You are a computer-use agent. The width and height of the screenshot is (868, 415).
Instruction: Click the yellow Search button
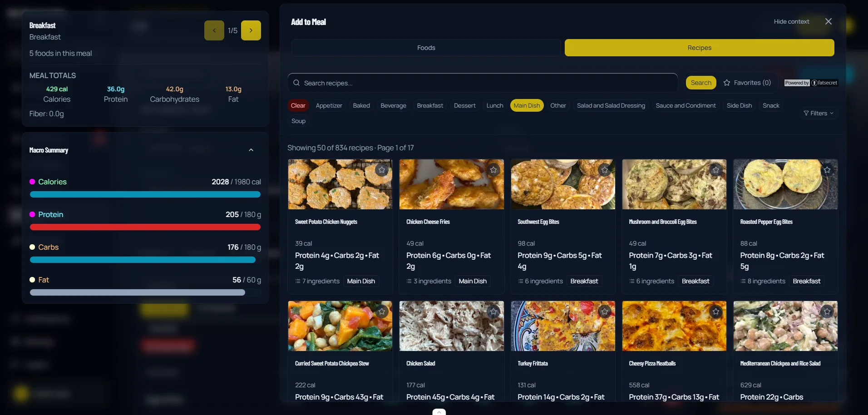tap(701, 83)
